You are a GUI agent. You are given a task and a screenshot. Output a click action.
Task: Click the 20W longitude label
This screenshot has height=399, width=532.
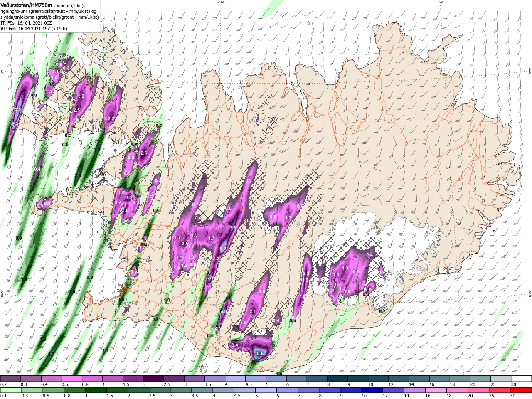click(x=221, y=2)
